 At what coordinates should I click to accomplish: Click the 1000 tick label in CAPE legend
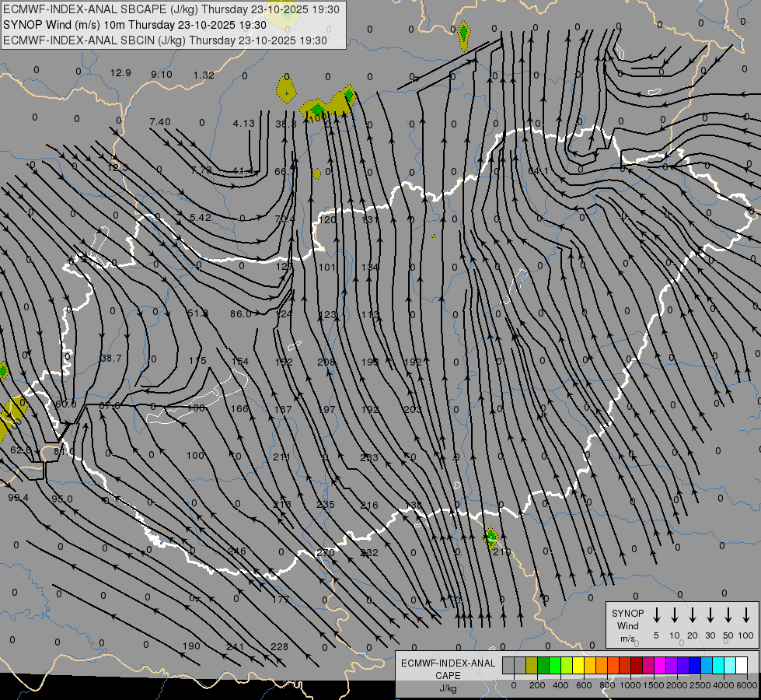point(630,685)
